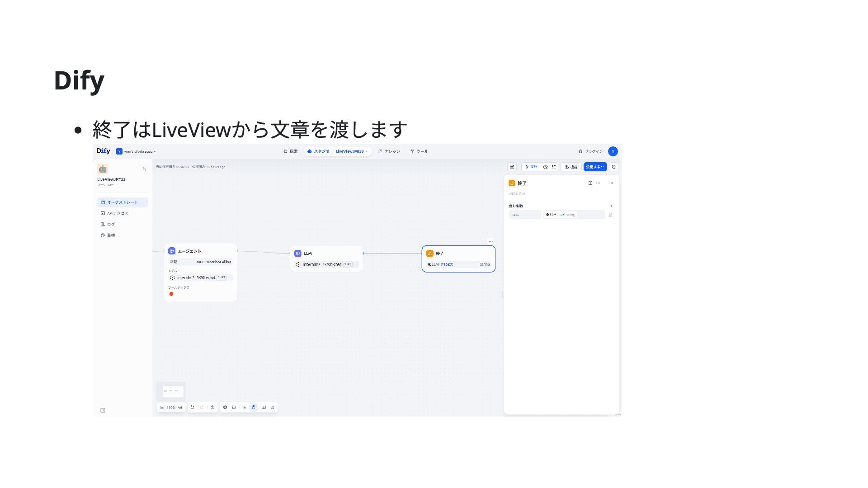Open the help book icon in 終了 panel
The height and width of the screenshot is (488, 868).
click(x=590, y=183)
